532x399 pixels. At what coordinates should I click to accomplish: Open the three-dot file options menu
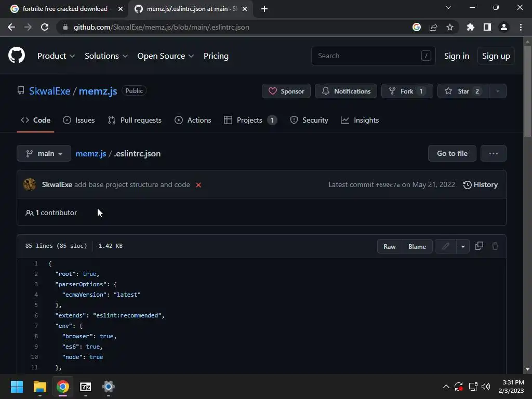click(494, 153)
